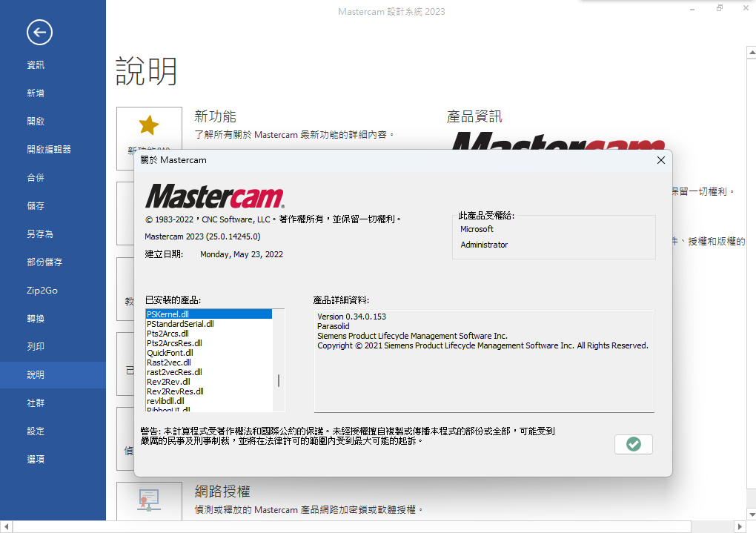Click the installed products list scrollbar thumb
The image size is (756, 533).
279,380
